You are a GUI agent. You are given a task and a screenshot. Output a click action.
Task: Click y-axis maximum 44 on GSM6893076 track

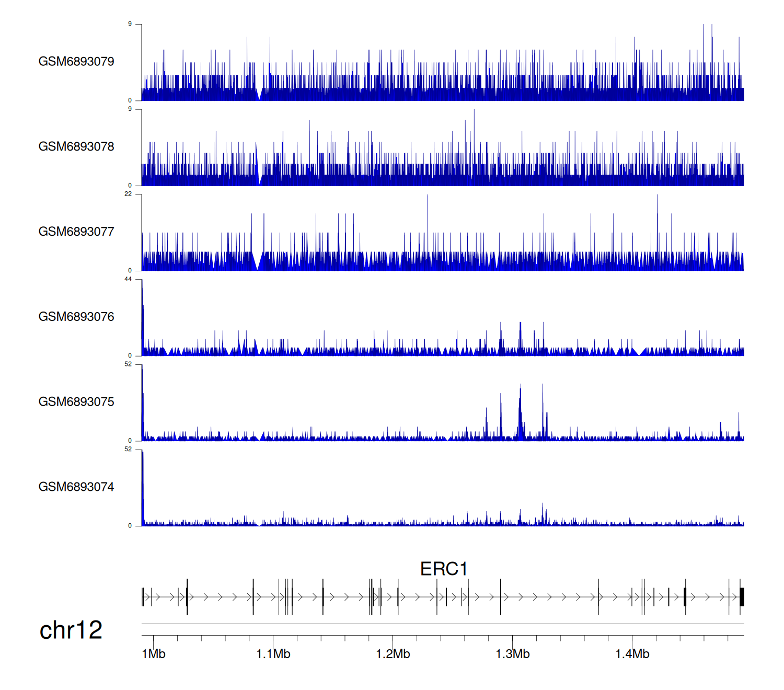click(128, 279)
